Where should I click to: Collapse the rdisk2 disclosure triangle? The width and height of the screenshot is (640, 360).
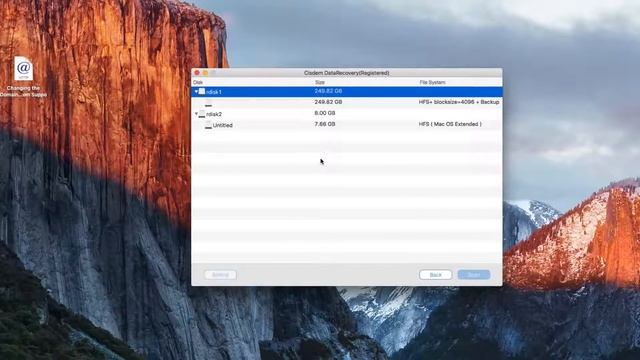tap(196, 114)
